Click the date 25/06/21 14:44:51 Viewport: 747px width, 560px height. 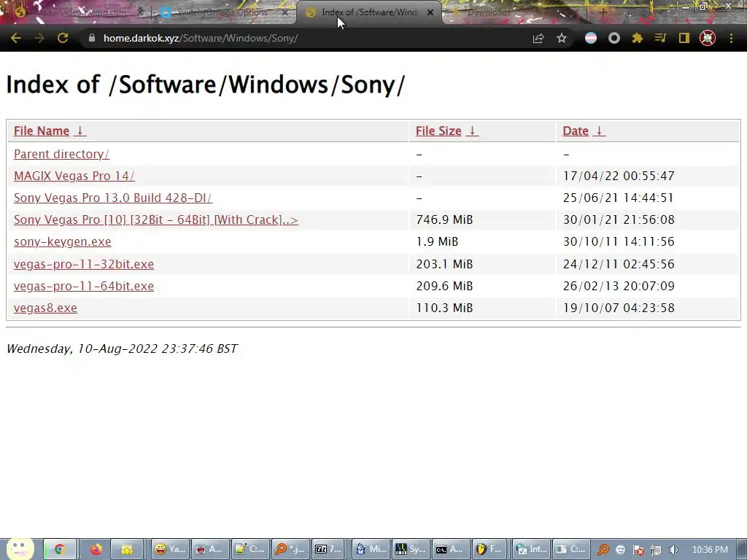(x=619, y=198)
